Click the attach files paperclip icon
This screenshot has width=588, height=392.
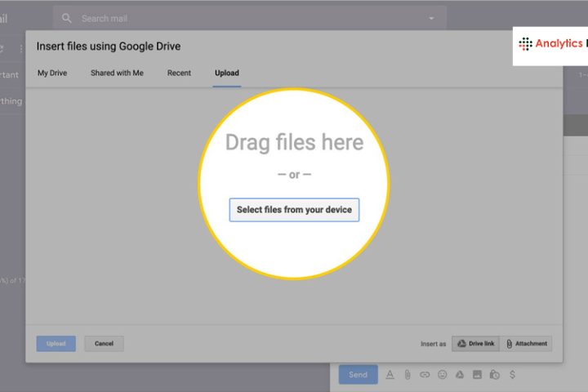(x=407, y=375)
